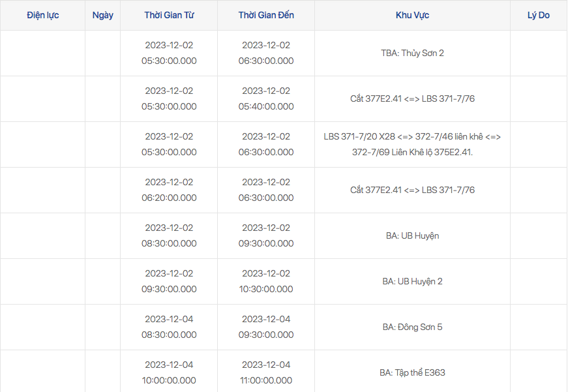This screenshot has width=568, height=392.
Task: Click the "Khu Vực" column header
Action: click(x=412, y=15)
